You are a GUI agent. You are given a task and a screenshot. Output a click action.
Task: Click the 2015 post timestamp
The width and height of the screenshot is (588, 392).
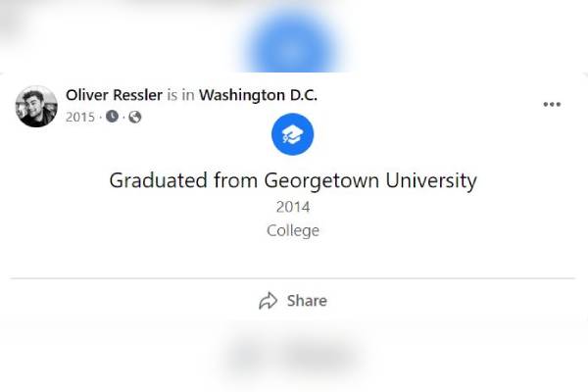tap(80, 117)
